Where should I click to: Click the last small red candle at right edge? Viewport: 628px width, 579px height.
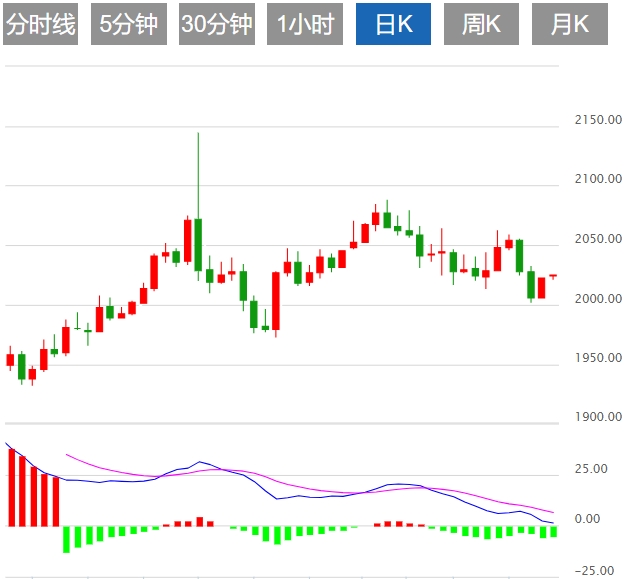point(553,276)
